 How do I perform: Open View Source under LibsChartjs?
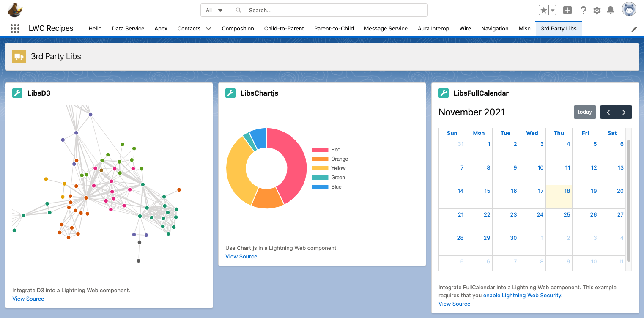pyautogui.click(x=241, y=256)
